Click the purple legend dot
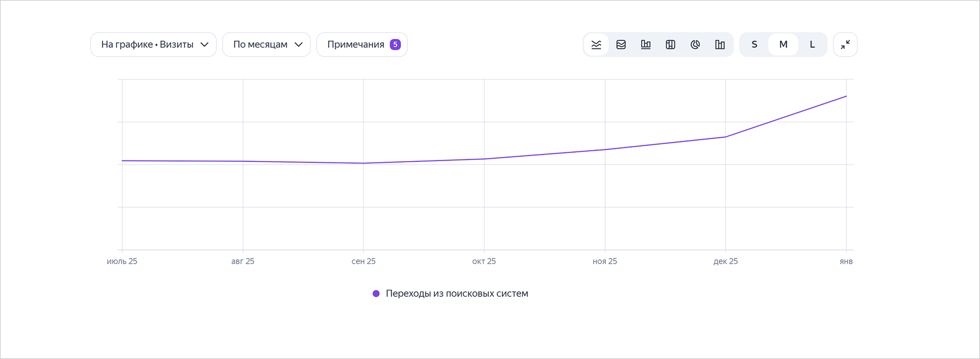Image resolution: width=980 pixels, height=359 pixels. [x=376, y=294]
